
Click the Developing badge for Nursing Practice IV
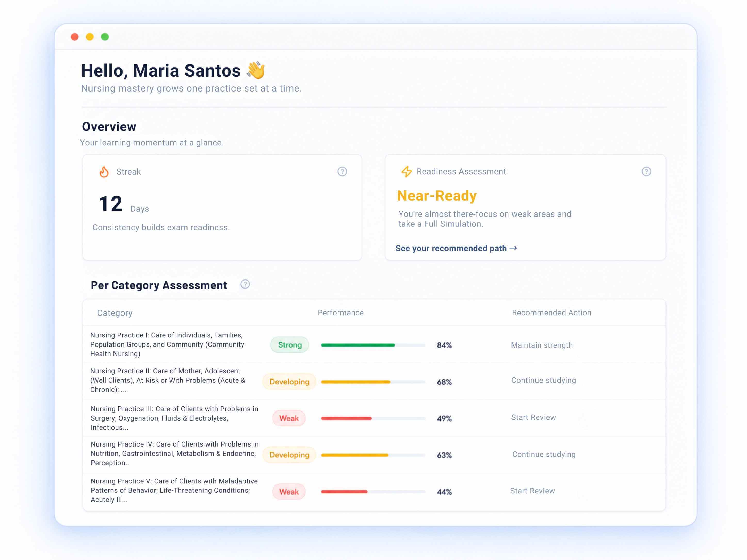(x=289, y=455)
